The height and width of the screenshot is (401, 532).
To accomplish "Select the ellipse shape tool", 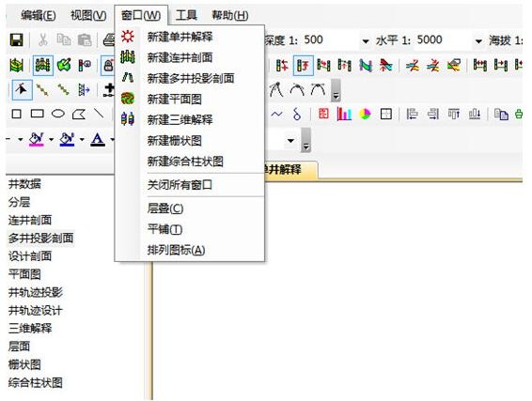I will 58,114.
